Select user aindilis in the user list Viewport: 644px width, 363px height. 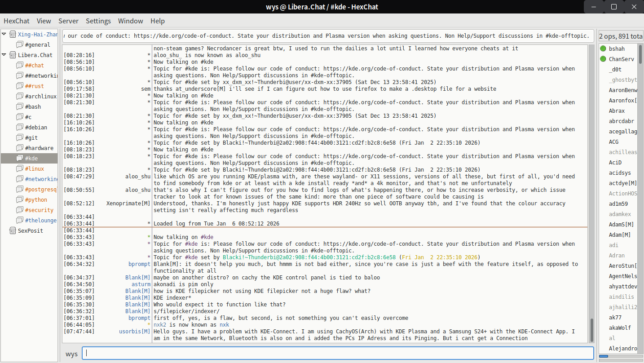click(x=622, y=297)
